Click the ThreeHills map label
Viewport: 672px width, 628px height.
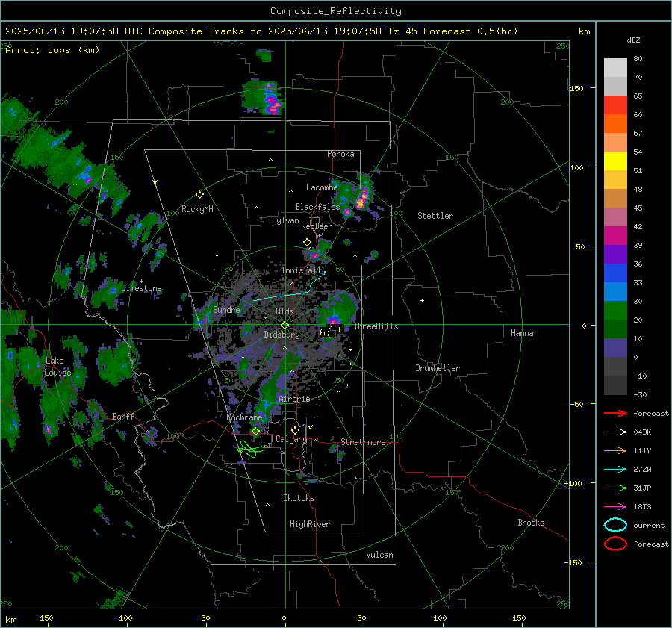[376, 326]
